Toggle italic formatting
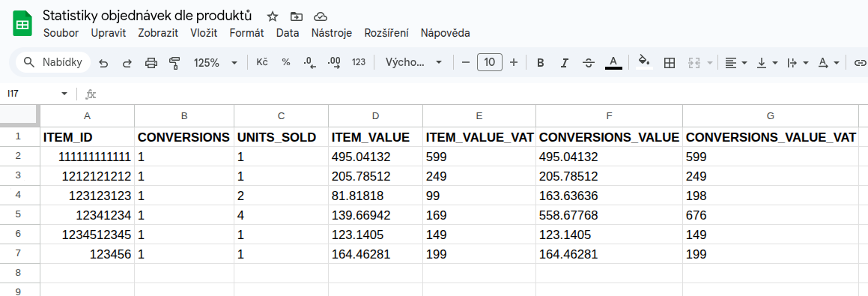Viewport: 868px width, 296px height. point(565,63)
